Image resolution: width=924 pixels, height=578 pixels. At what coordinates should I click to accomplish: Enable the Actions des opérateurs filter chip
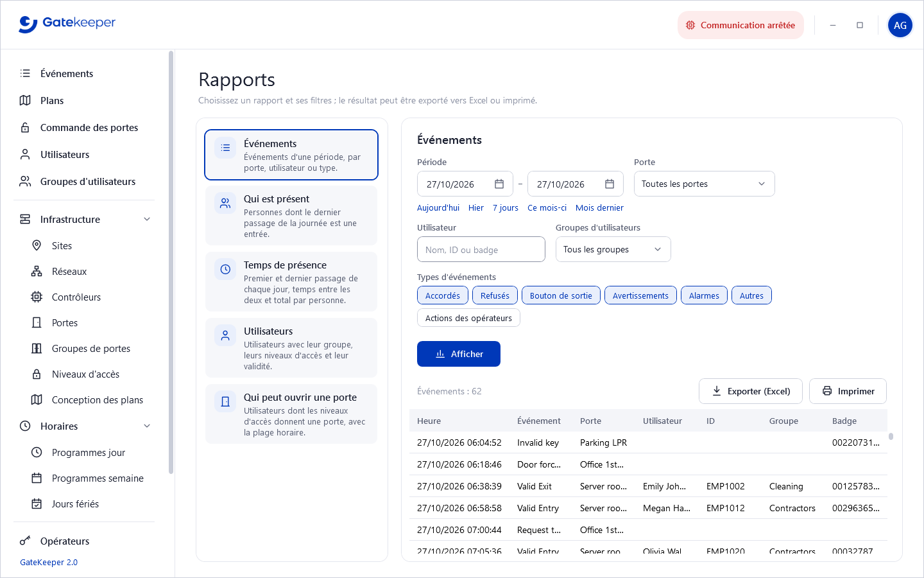468,318
